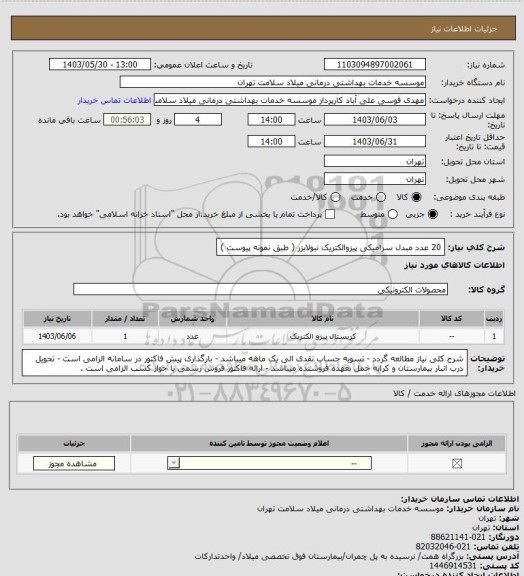Click the کریستال پیزو الکتریک cell
This screenshot has width=524, height=576.
pyautogui.click(x=323, y=336)
